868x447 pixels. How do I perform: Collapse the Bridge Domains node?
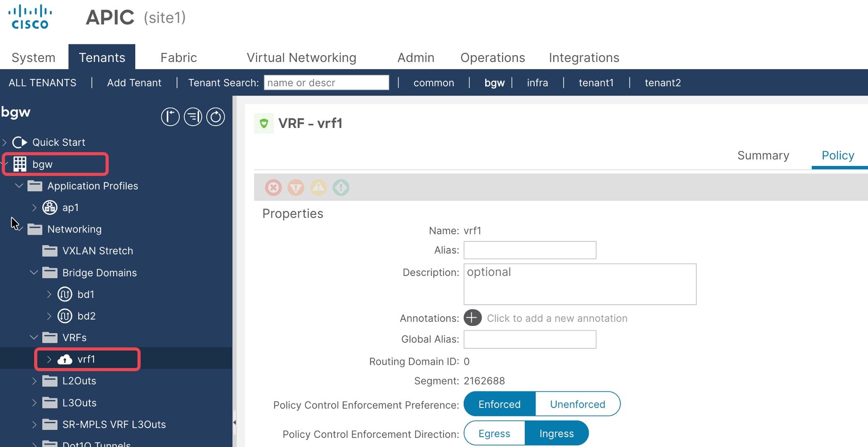(x=34, y=272)
